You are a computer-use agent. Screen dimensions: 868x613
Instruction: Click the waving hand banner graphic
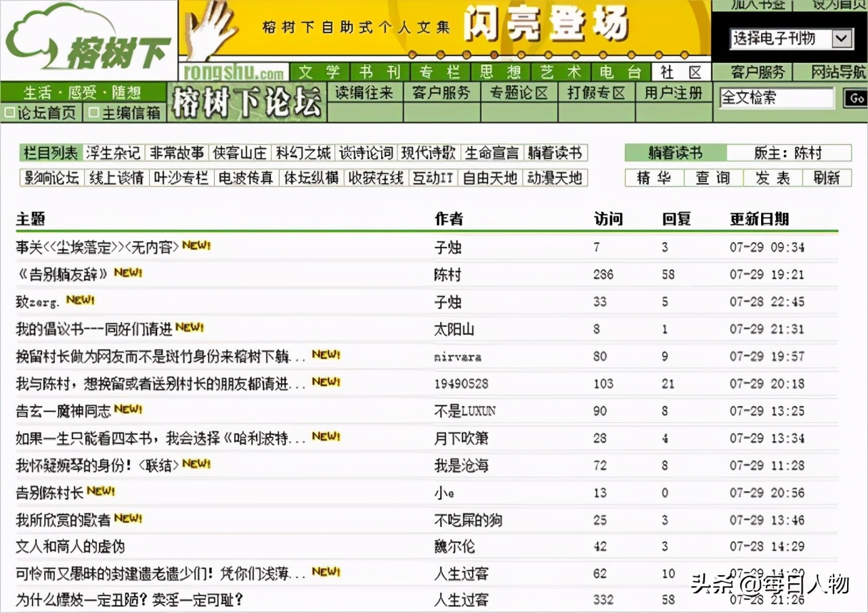210,30
